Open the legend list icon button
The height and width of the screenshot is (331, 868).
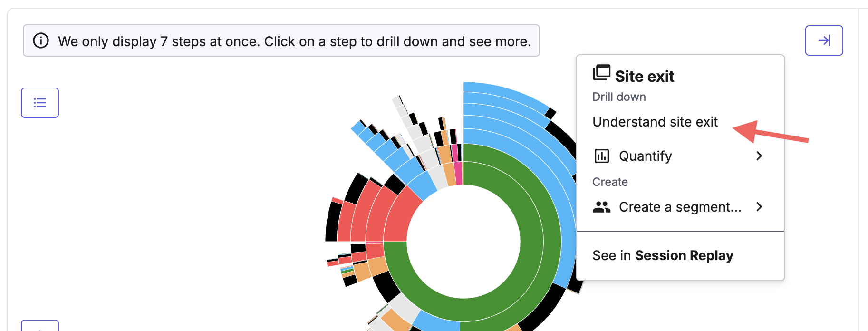click(40, 103)
